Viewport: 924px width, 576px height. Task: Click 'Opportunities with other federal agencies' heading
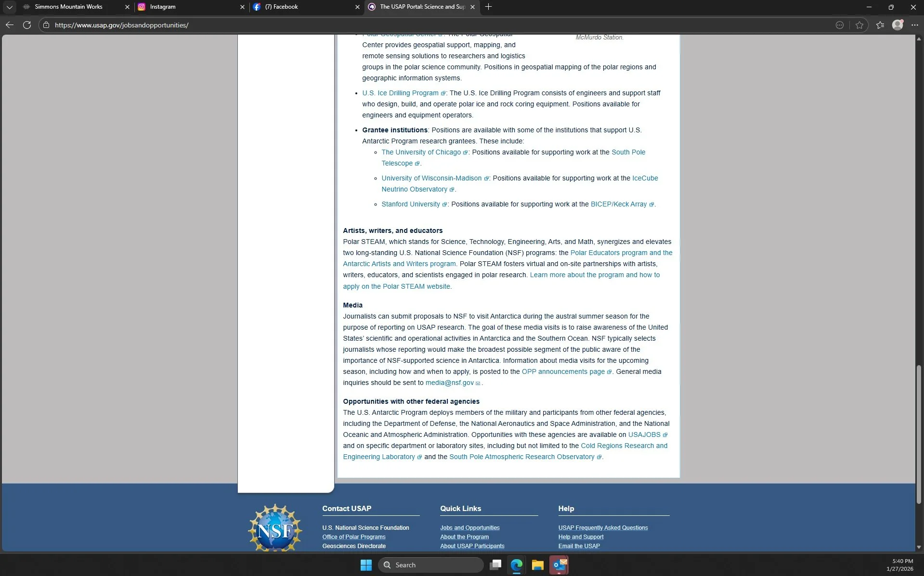pyautogui.click(x=411, y=401)
